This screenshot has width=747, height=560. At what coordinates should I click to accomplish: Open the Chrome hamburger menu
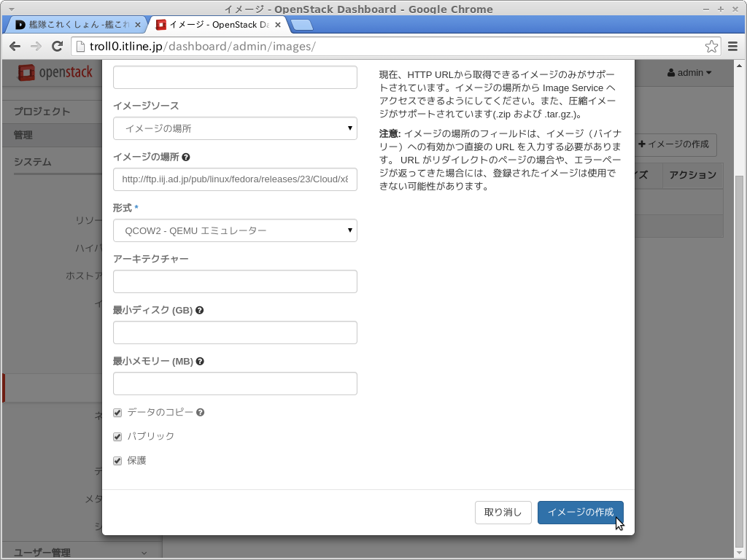click(733, 47)
